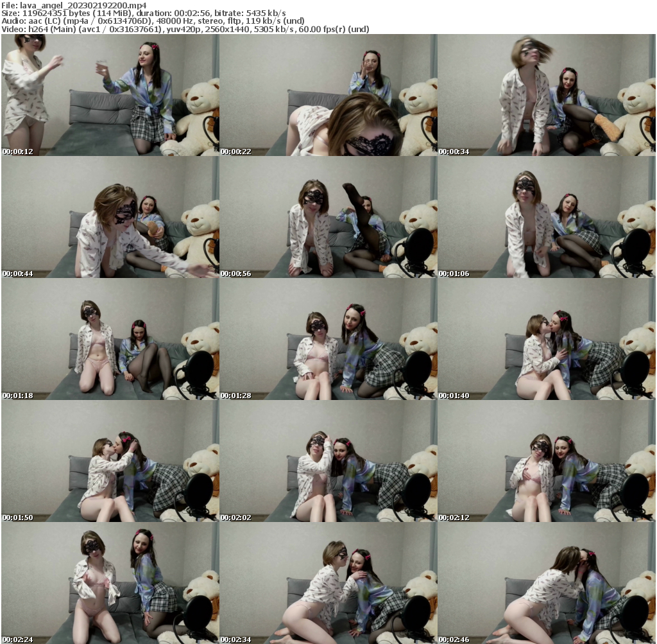
Task: Click the 00:00:12 timestamp label
Action: click(17, 152)
